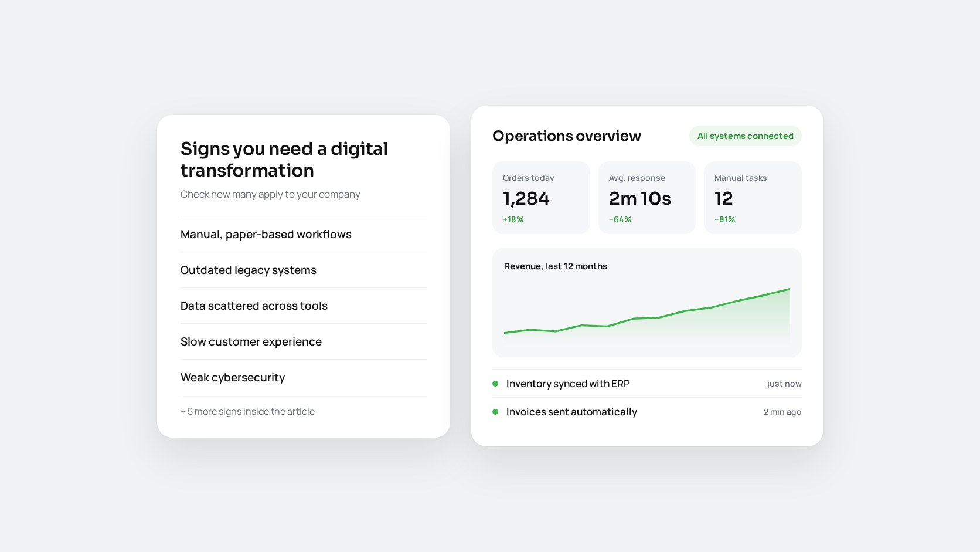Open the 'Invoices sent automatically' activity entry
Image resolution: width=980 pixels, height=552 pixels.
coord(647,412)
